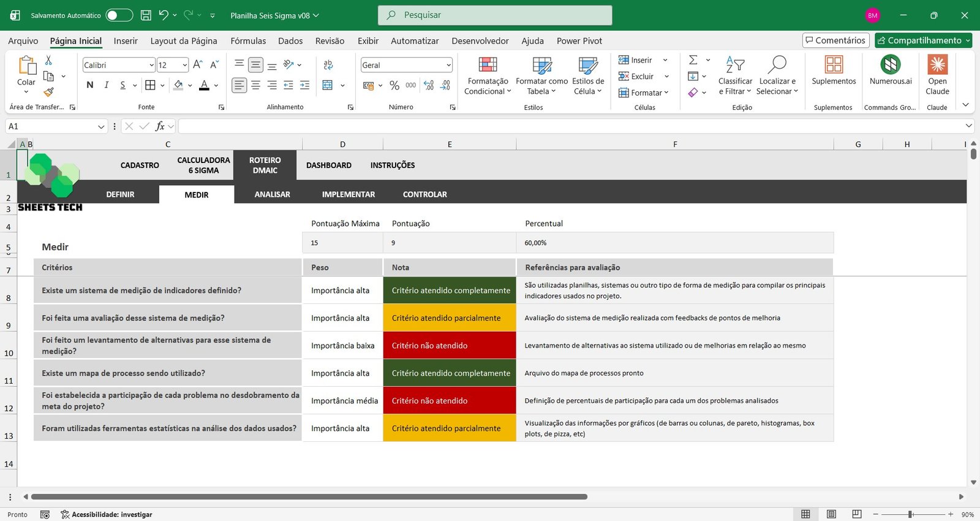Decrease font size with smaller A icon
Viewport: 980px width, 521px height.
[214, 64]
